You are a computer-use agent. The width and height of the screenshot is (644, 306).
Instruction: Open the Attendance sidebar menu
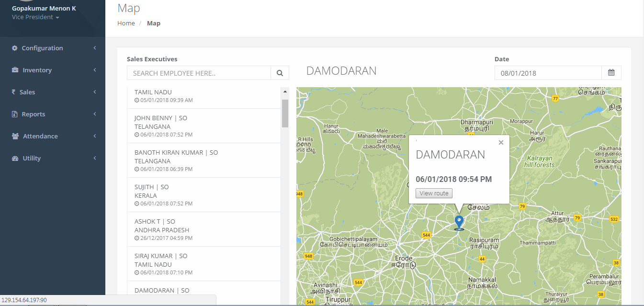[53, 136]
